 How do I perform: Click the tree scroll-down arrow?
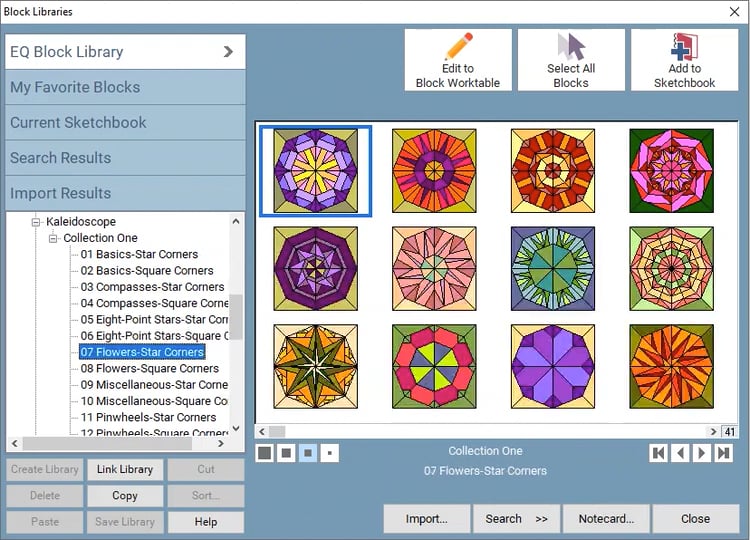click(x=236, y=428)
